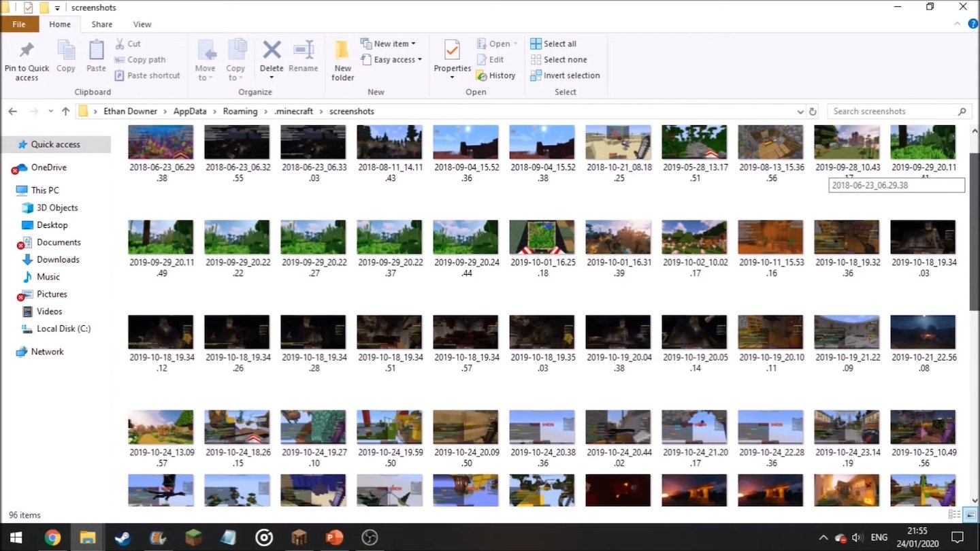Screen dimensions: 980x551
Task: Open PowerPoint from the taskbar
Action: [333, 537]
